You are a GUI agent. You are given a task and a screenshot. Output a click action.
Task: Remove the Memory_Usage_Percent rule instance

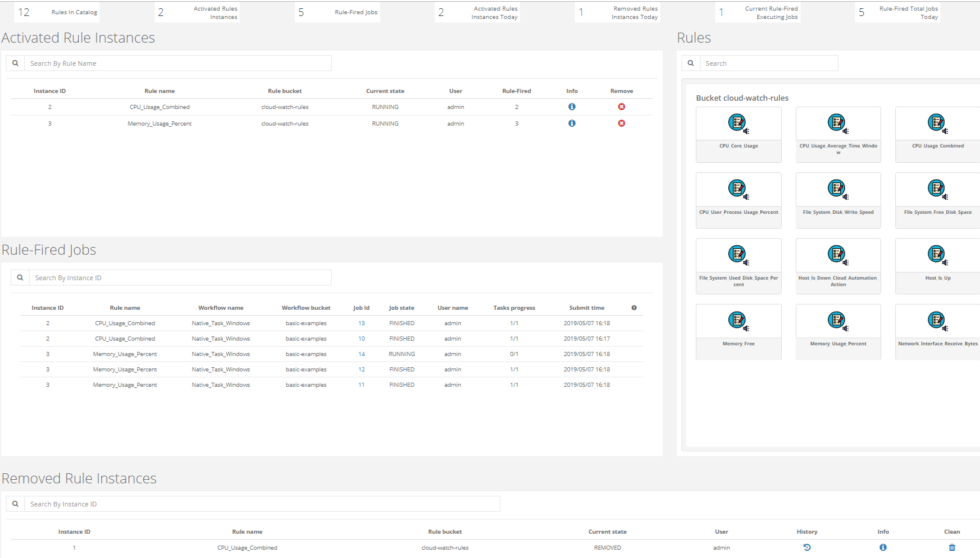[x=622, y=123]
